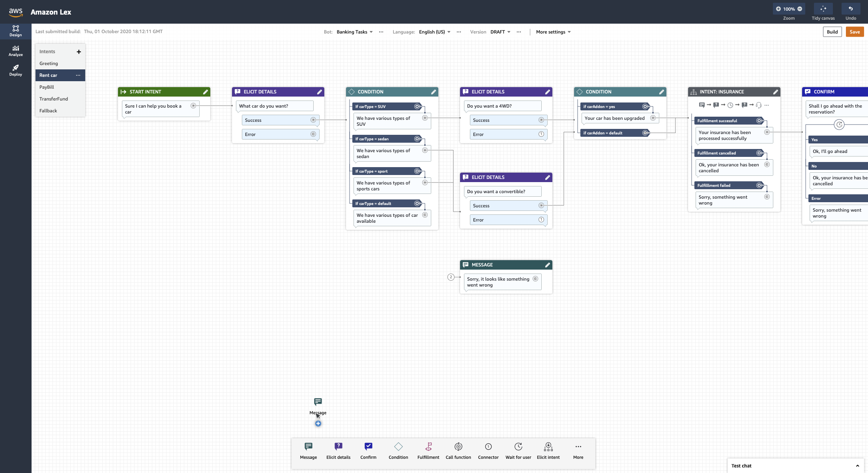Click the orange Save button
Screen dimensions: 868x473
tap(855, 32)
